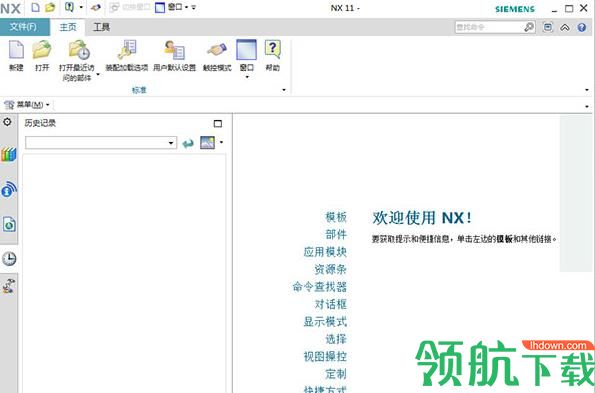Open the History clock sidebar icon

[x=9, y=259]
